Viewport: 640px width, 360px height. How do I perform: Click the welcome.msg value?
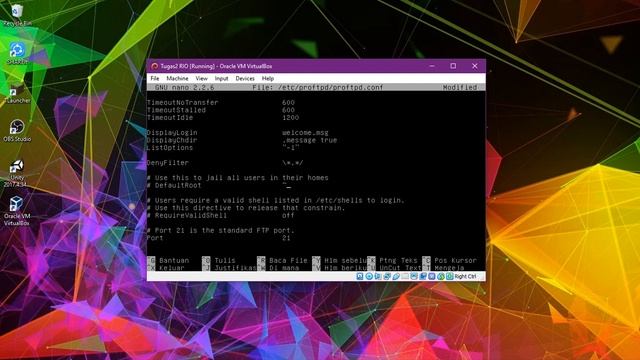point(305,133)
